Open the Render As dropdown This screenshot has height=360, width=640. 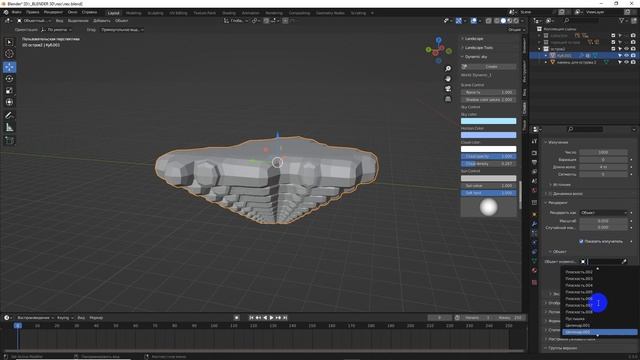coord(603,213)
